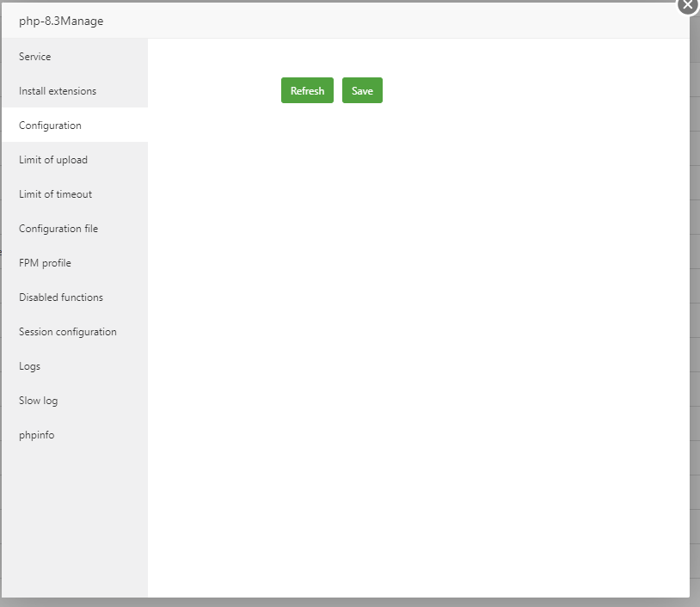
Task: Open the FPM profile tab
Action: coord(75,263)
